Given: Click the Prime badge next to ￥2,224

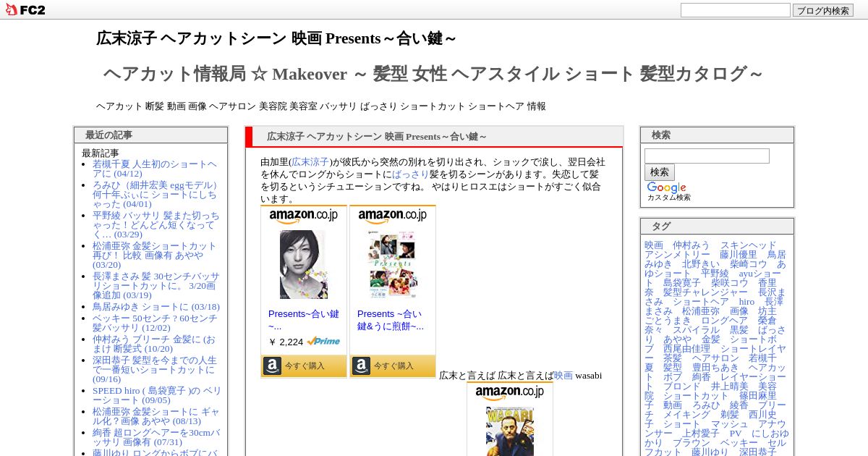Looking at the screenshot, I should (x=323, y=341).
